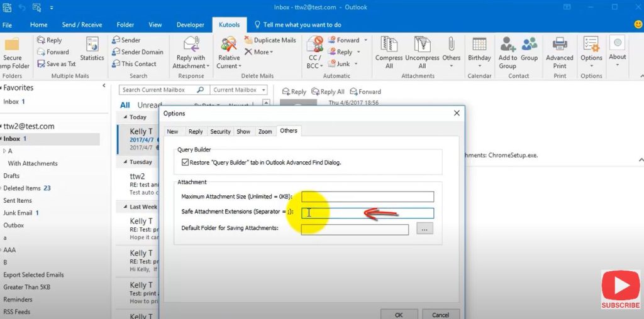Open the More delete options
Viewport: 644px width, 319px height.
258,52
